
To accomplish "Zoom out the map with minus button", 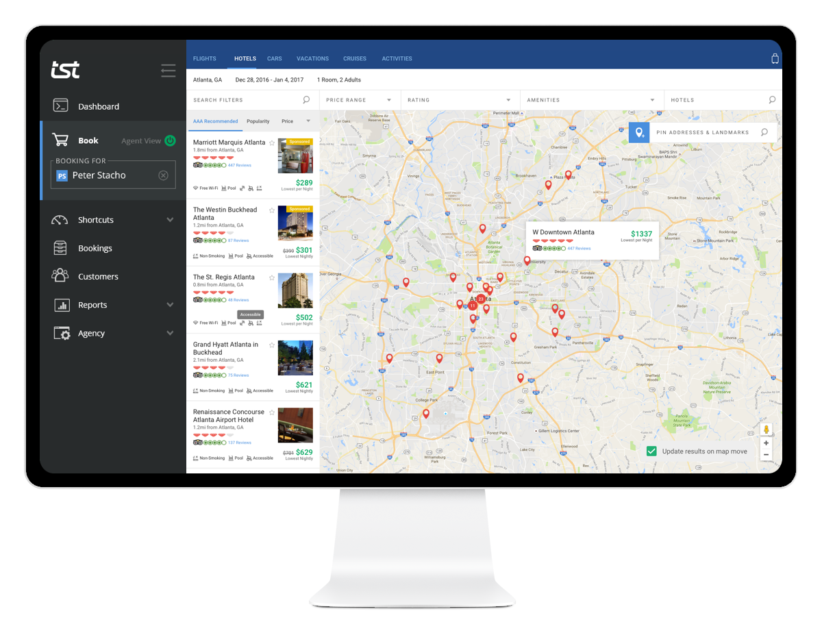I will (x=766, y=455).
